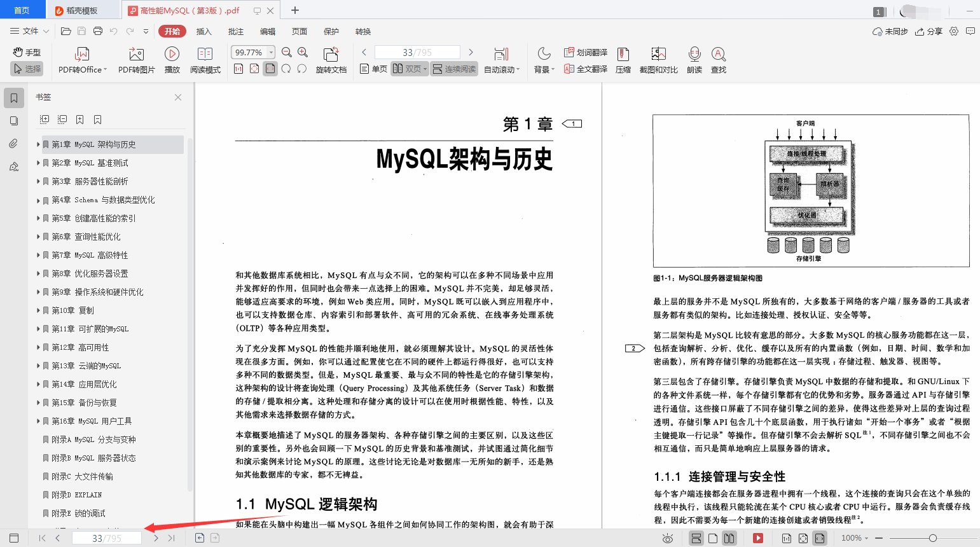980x547 pixels.
Task: Open 稻壳模板 tab
Action: tap(83, 10)
